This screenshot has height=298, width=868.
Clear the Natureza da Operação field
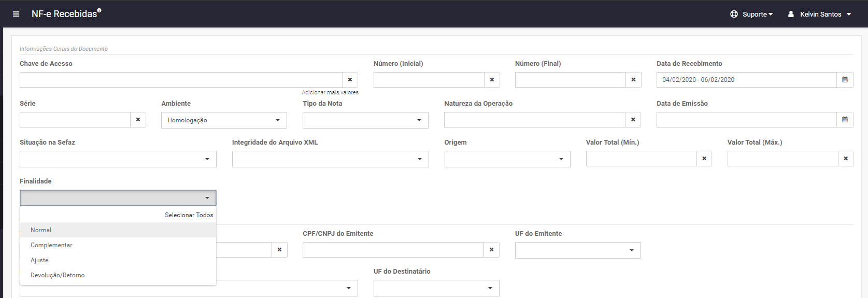point(633,120)
